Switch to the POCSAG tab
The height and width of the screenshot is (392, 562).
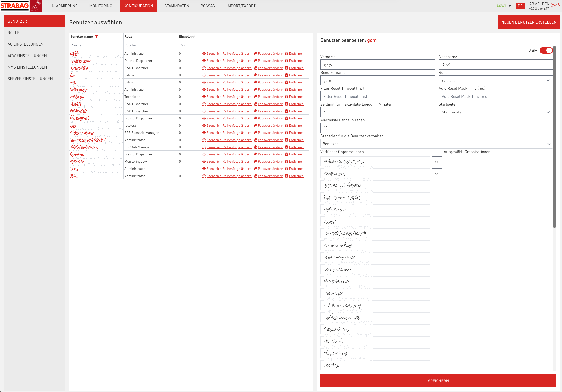pyautogui.click(x=207, y=6)
